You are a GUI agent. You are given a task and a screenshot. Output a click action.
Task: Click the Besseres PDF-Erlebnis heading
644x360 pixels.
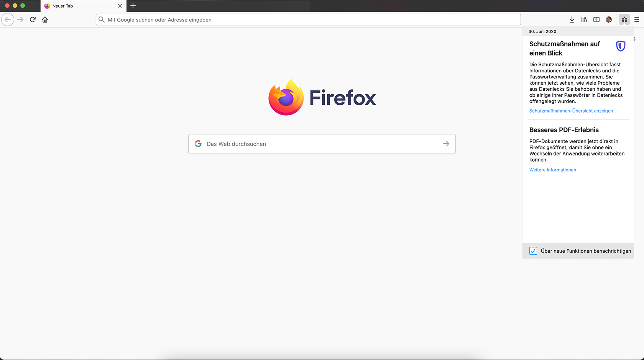coord(564,130)
